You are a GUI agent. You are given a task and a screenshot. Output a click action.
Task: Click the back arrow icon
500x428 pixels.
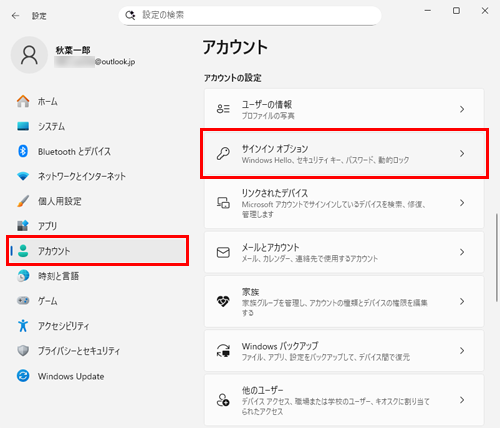click(x=15, y=16)
